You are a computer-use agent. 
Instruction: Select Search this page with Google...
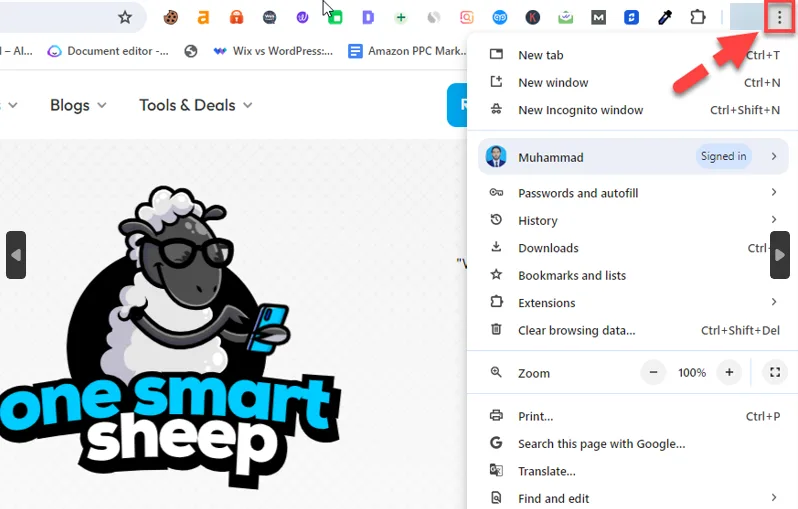click(x=633, y=444)
